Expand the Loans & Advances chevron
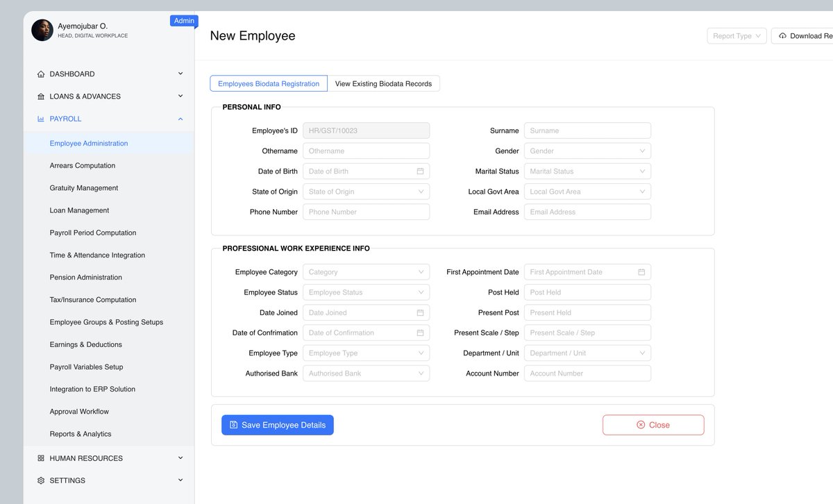Screen dimensions: 833x504 tap(180, 96)
